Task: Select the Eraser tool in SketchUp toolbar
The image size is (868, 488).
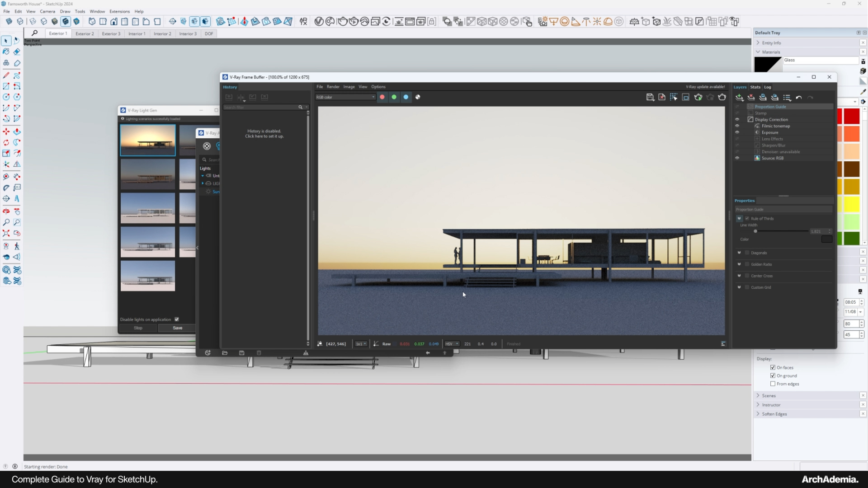Action: [17, 52]
